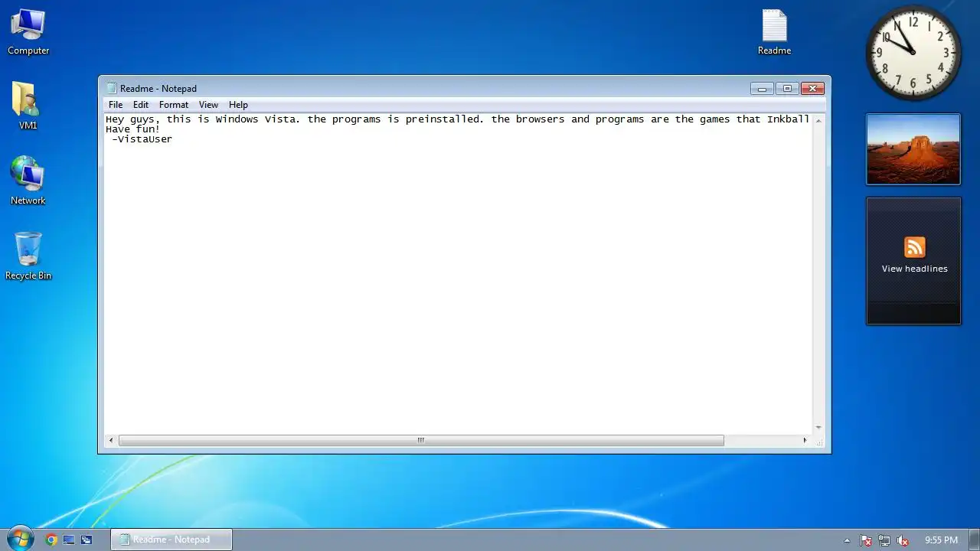Click the Readme - Notepad taskbar button
The width and height of the screenshot is (980, 551).
(x=171, y=540)
